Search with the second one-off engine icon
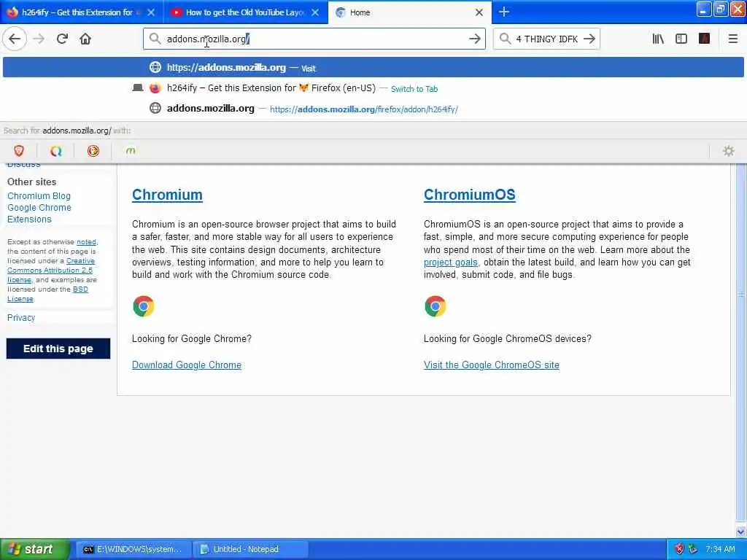Viewport: 747px width, 560px height. coord(55,151)
